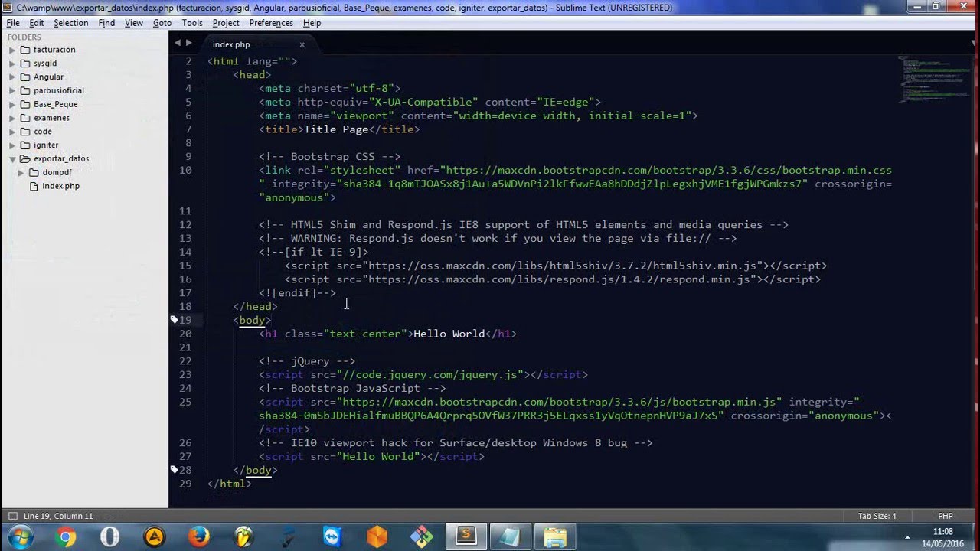
Task: Change PHP syntax in status bar
Action: point(945,516)
